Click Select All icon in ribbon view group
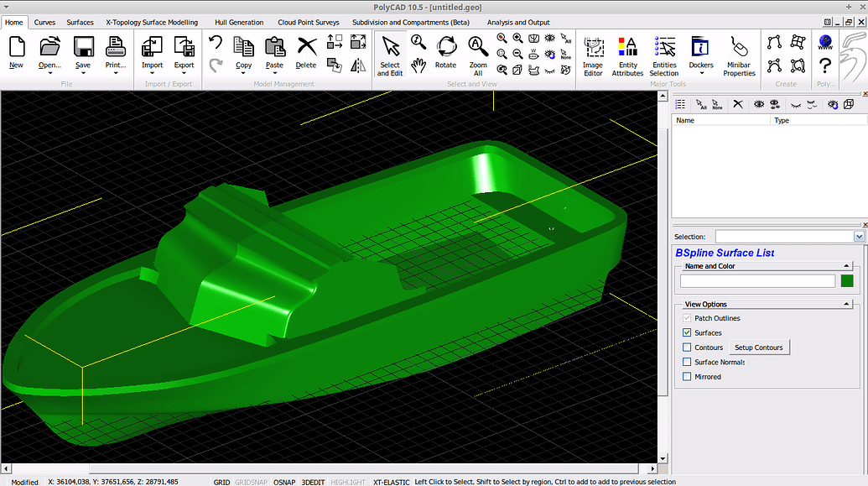Image resolution: width=868 pixels, height=486 pixels. point(566,39)
